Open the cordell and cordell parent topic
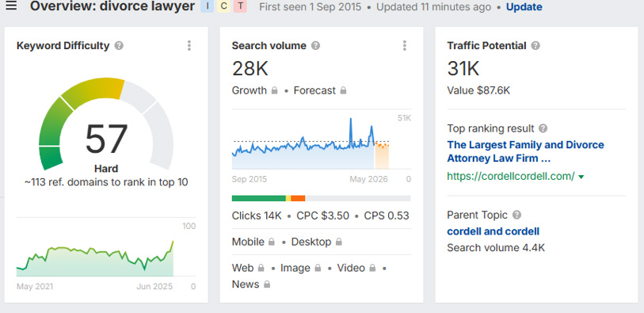The height and width of the screenshot is (313, 644). (493, 231)
